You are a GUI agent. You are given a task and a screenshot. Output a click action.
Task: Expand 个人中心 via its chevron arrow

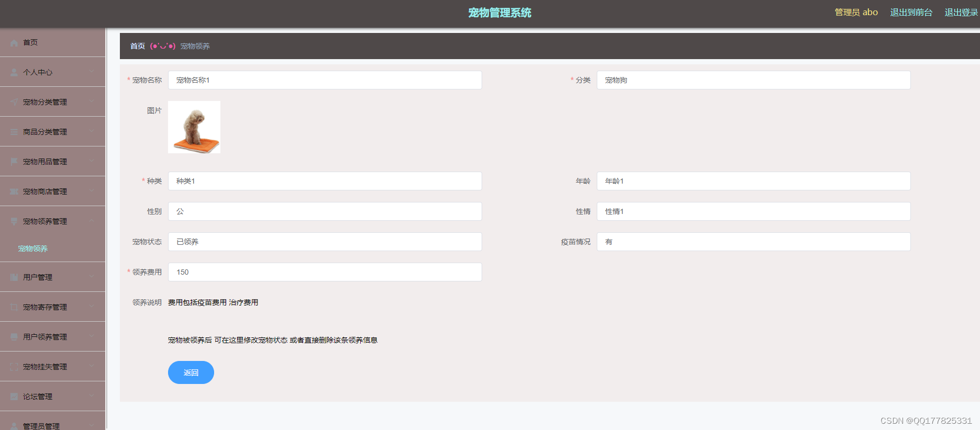(x=92, y=72)
